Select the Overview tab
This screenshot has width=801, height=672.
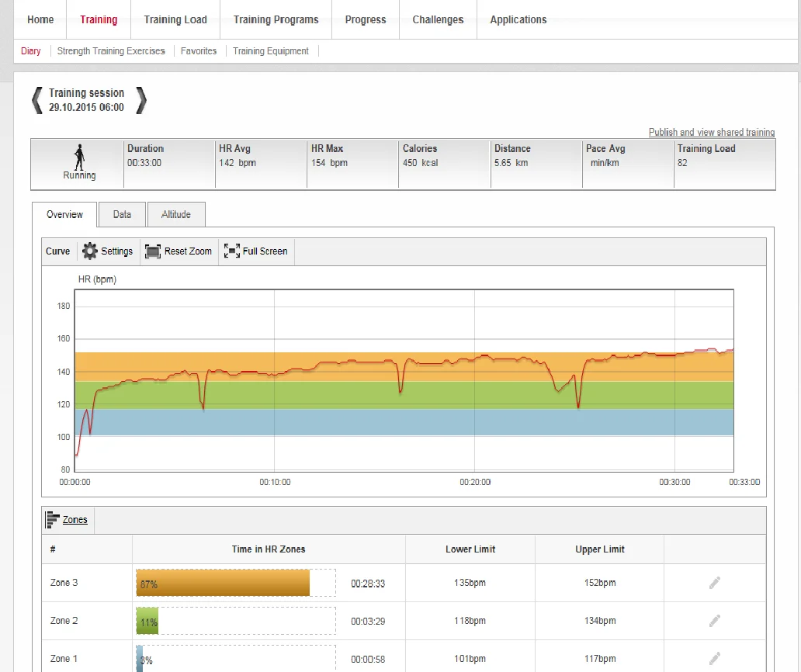64,215
